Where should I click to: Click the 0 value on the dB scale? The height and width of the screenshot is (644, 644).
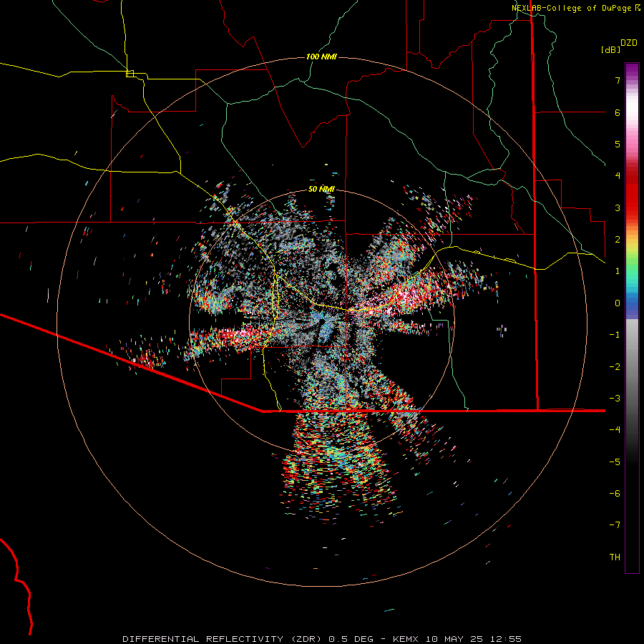coord(618,303)
